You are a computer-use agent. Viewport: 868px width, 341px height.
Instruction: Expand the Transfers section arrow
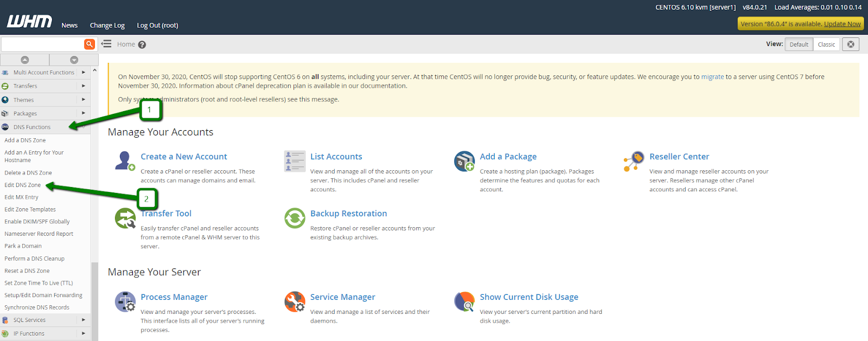84,86
